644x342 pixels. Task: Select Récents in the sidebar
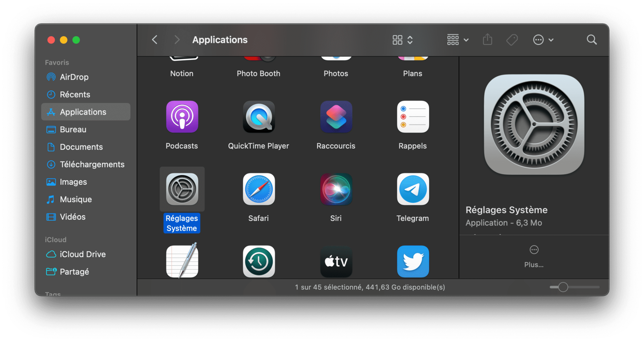[x=86, y=94]
